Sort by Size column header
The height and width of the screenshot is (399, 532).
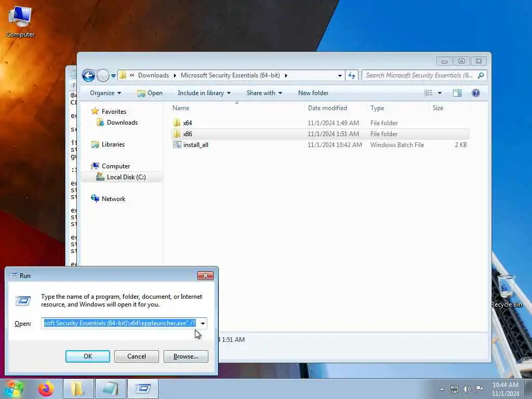coord(450,108)
